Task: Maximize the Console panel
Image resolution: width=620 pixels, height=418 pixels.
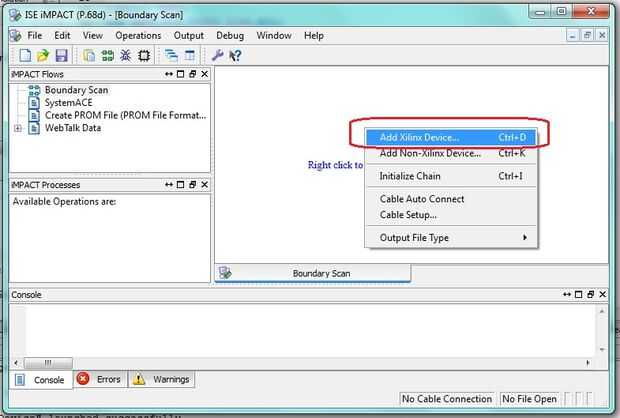Action: coord(578,295)
